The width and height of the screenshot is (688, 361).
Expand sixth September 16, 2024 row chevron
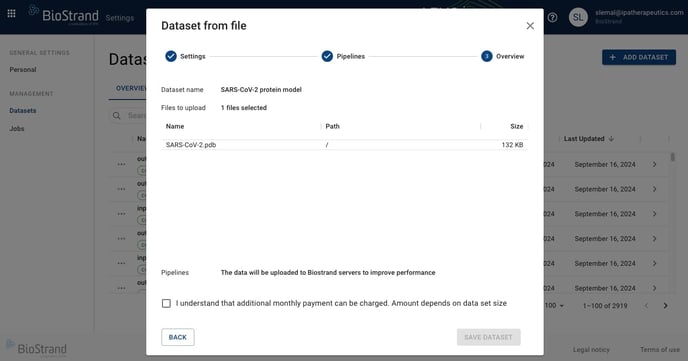point(655,288)
